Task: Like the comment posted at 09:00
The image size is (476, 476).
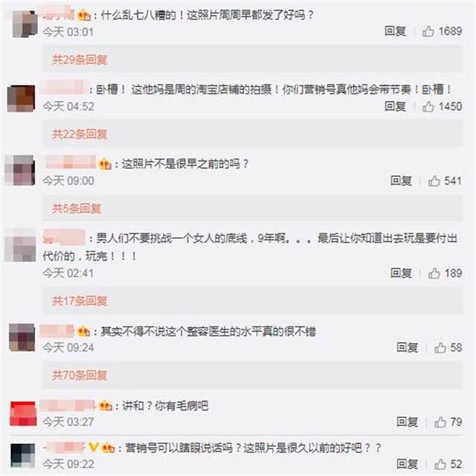Action: pyautogui.click(x=434, y=181)
